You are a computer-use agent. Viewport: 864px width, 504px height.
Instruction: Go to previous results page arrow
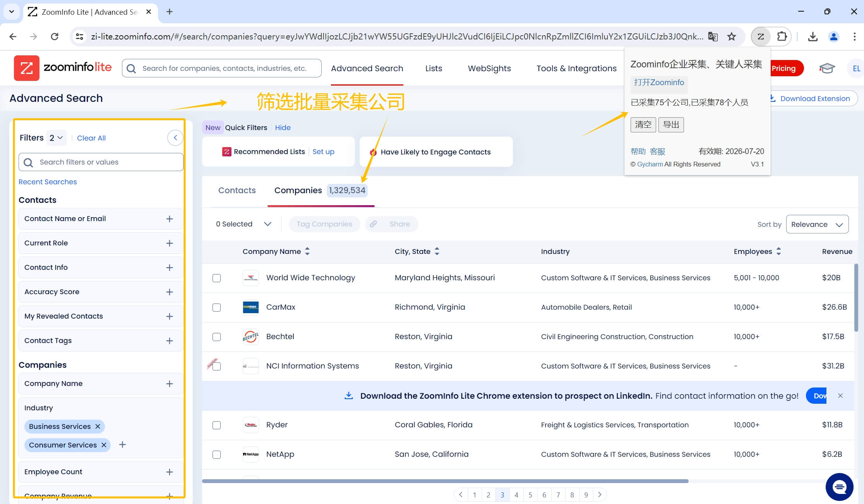[461, 494]
